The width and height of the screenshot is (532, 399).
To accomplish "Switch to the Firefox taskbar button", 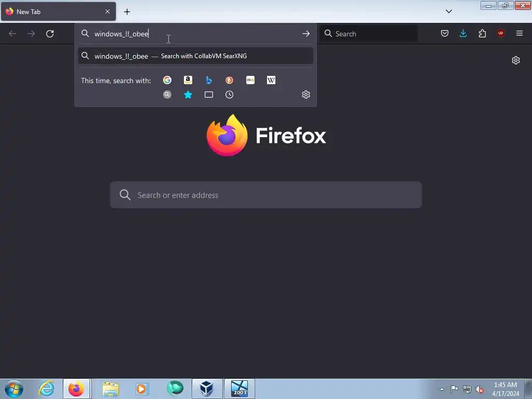I will tap(76, 389).
